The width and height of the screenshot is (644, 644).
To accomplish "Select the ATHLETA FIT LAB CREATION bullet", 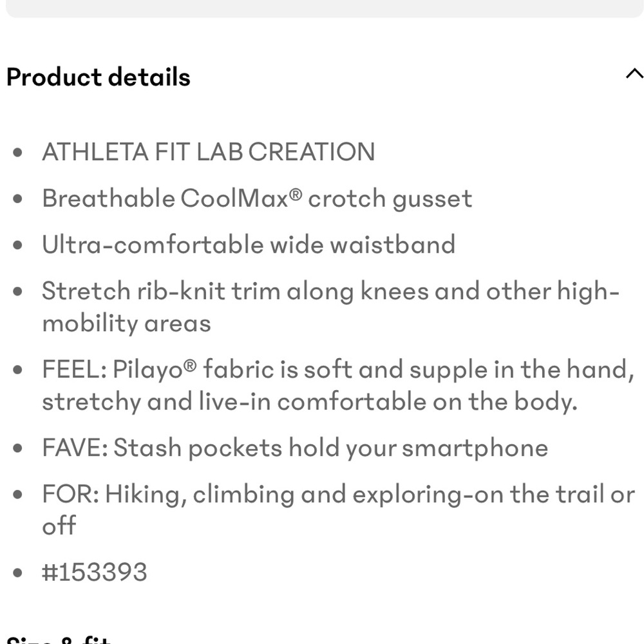I will point(209,152).
